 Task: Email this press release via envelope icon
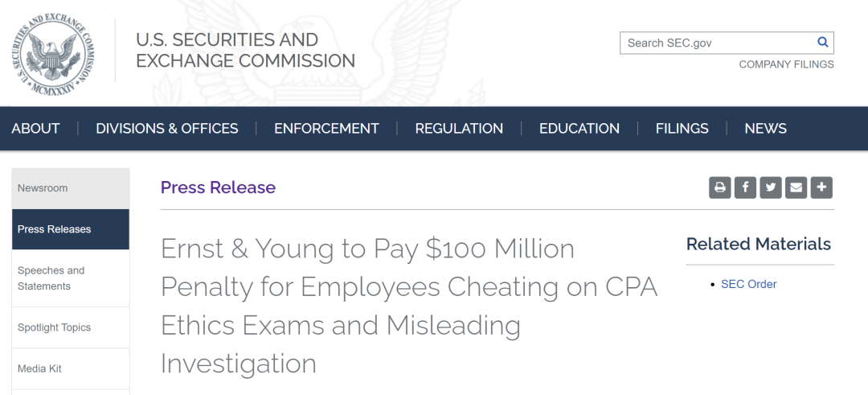796,187
